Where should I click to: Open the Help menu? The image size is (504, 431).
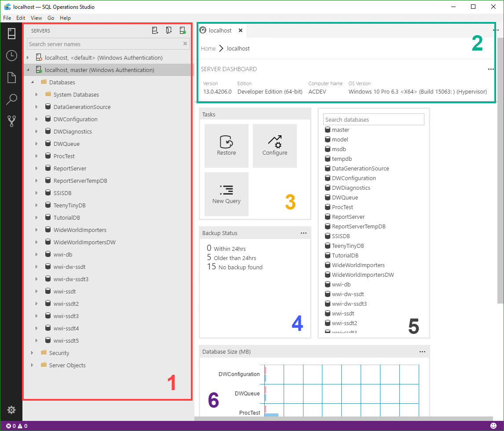click(65, 18)
